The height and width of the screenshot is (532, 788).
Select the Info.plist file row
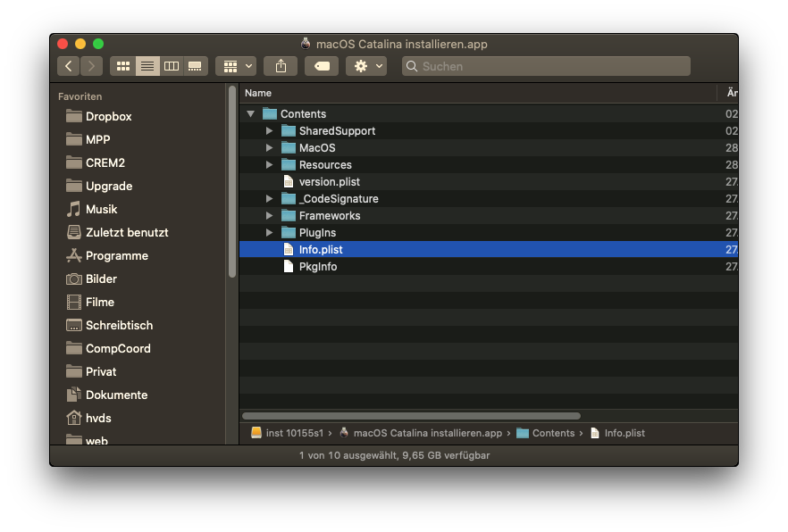point(489,249)
